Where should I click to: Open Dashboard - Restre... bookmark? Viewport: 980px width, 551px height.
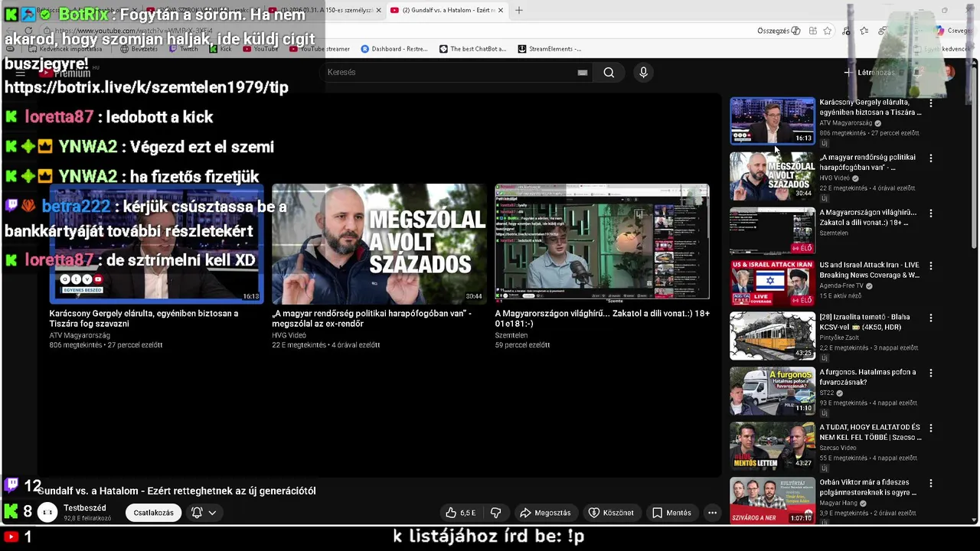click(x=394, y=49)
